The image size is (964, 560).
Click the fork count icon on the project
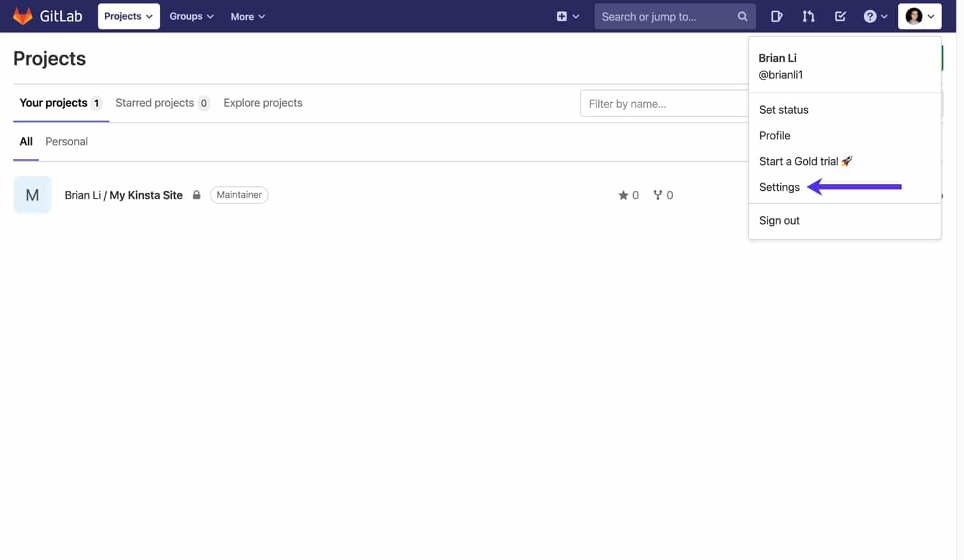point(657,195)
